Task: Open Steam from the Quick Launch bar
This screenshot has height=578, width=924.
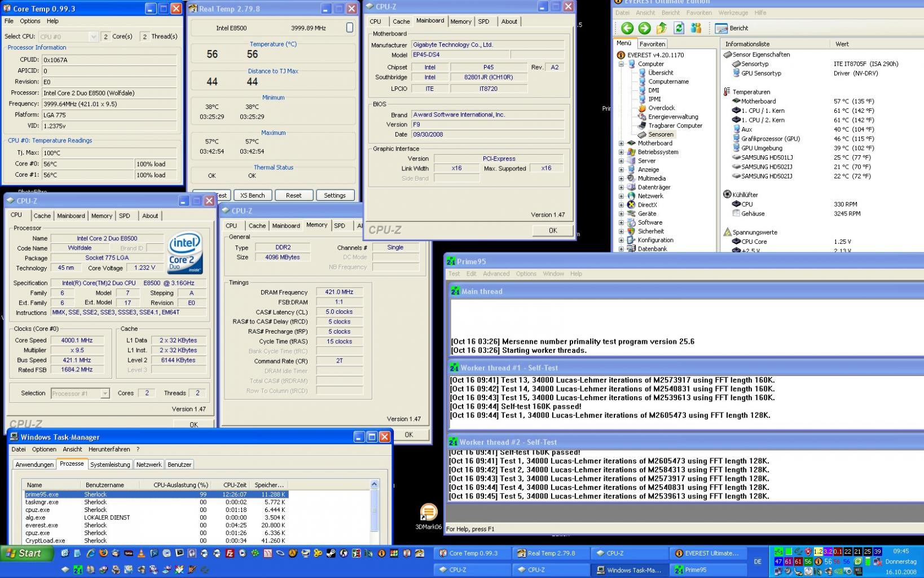Action: pyautogui.click(x=331, y=553)
